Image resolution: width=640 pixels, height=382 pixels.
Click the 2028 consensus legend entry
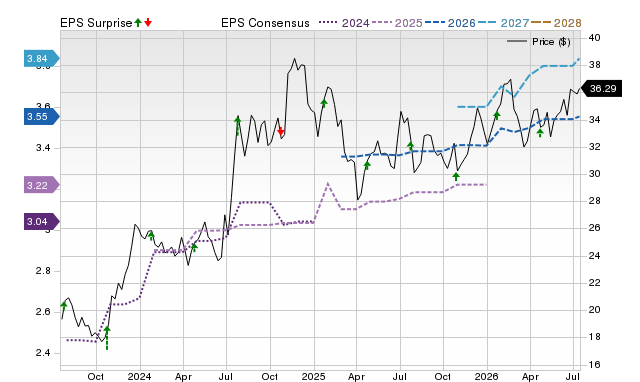pyautogui.click(x=556, y=23)
